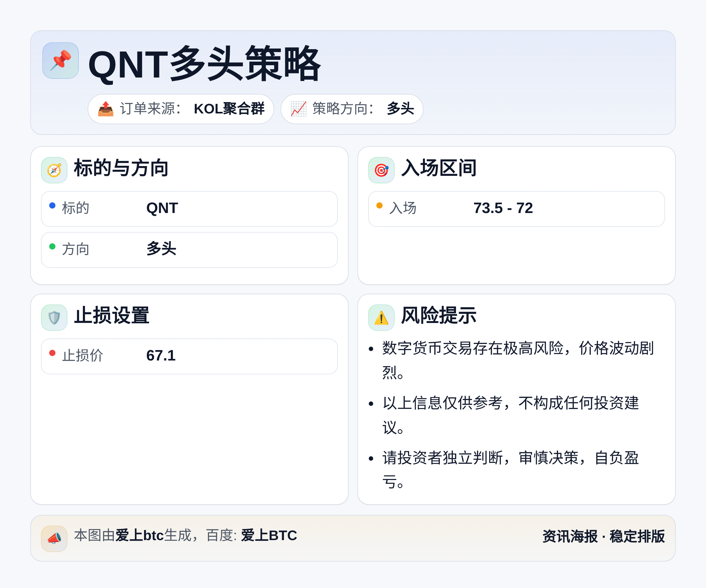706x588 pixels.
Task: Click the 方向 row label
Action: (76, 249)
